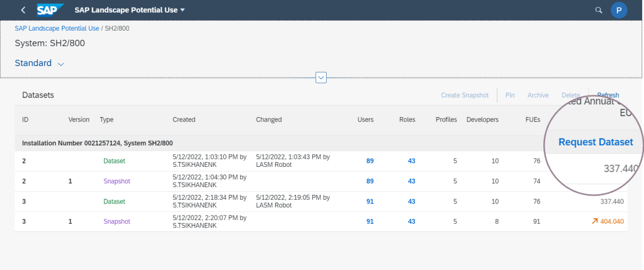Viewport: 644px width, 270px height.
Task: Click the Version column header
Action: tap(79, 119)
